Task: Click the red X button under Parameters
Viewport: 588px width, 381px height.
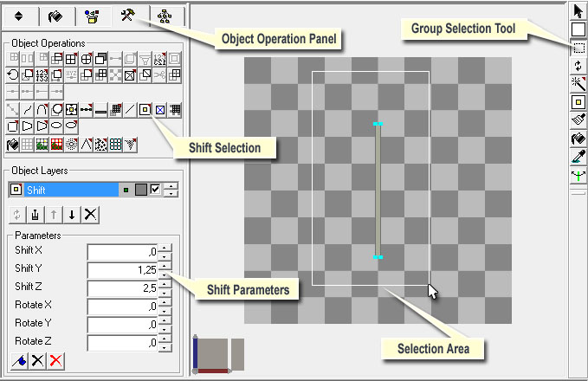Action: click(55, 362)
